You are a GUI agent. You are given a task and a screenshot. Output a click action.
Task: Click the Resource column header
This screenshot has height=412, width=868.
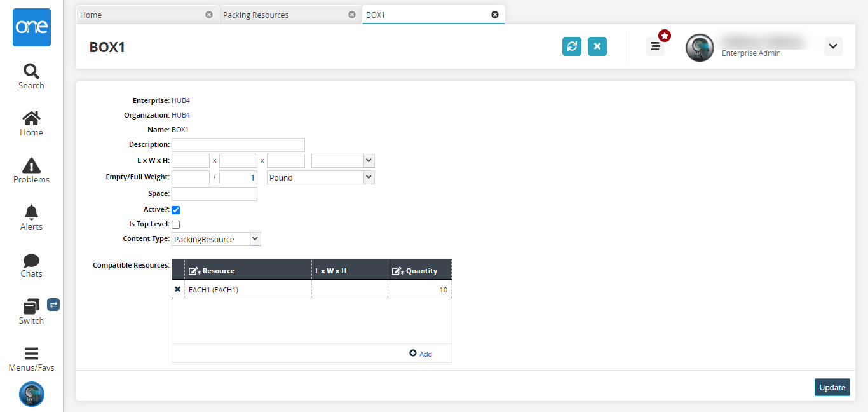(248, 270)
